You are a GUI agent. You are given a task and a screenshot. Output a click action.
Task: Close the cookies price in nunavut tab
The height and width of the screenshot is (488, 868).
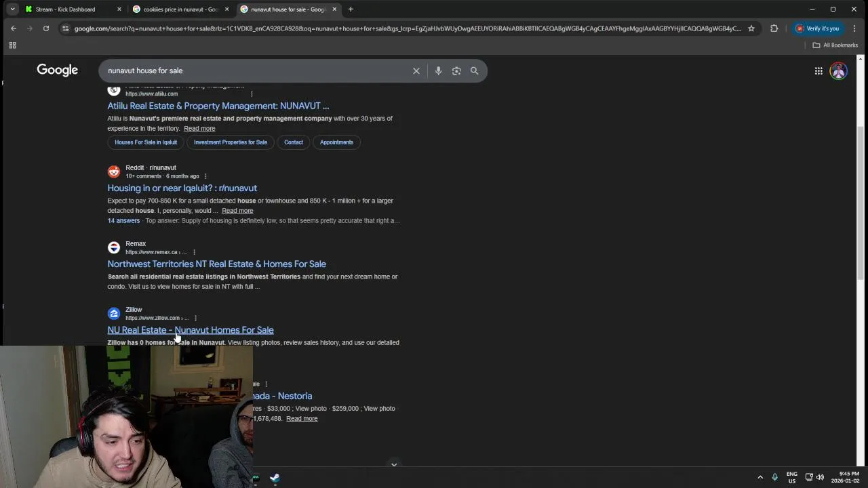point(227,9)
